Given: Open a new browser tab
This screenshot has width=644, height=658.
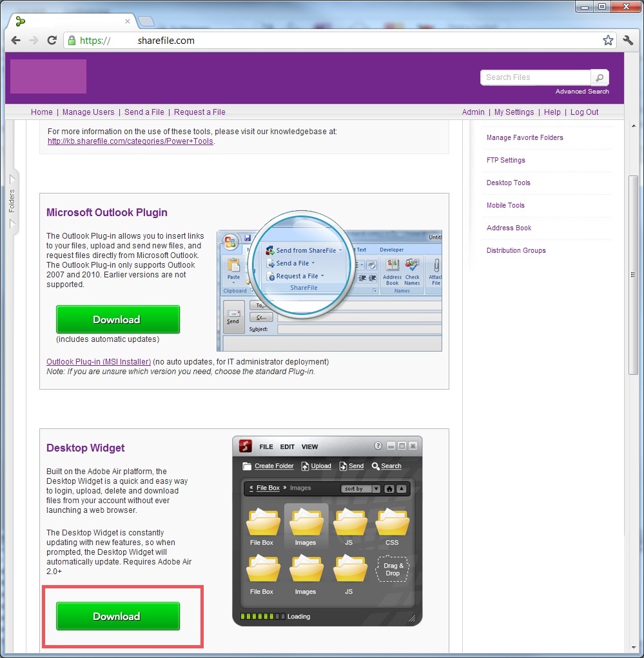Looking at the screenshot, I should (x=146, y=21).
